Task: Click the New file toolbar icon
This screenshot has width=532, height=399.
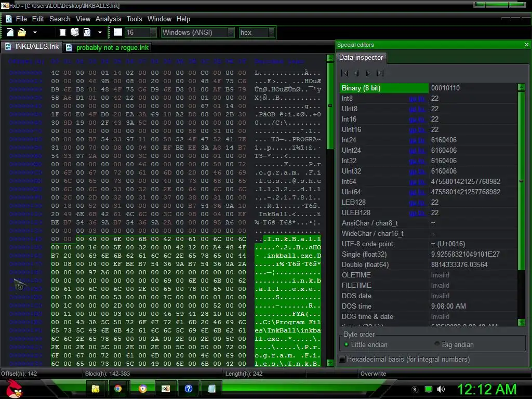Action: (10, 32)
